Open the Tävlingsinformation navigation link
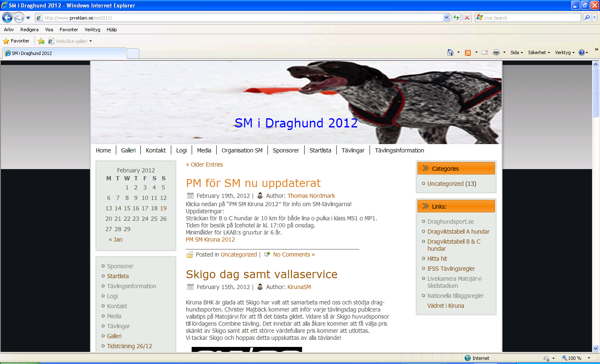The image size is (600, 364). tap(399, 150)
